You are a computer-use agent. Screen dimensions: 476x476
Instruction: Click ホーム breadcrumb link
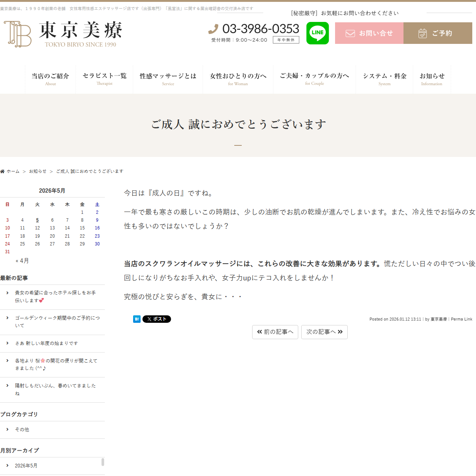pyautogui.click(x=13, y=171)
